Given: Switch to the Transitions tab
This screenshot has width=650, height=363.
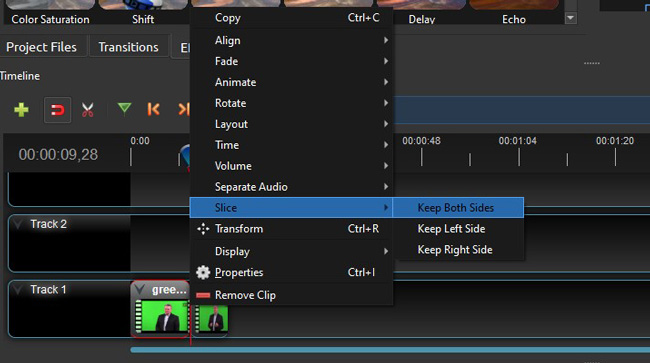Looking at the screenshot, I should point(129,47).
